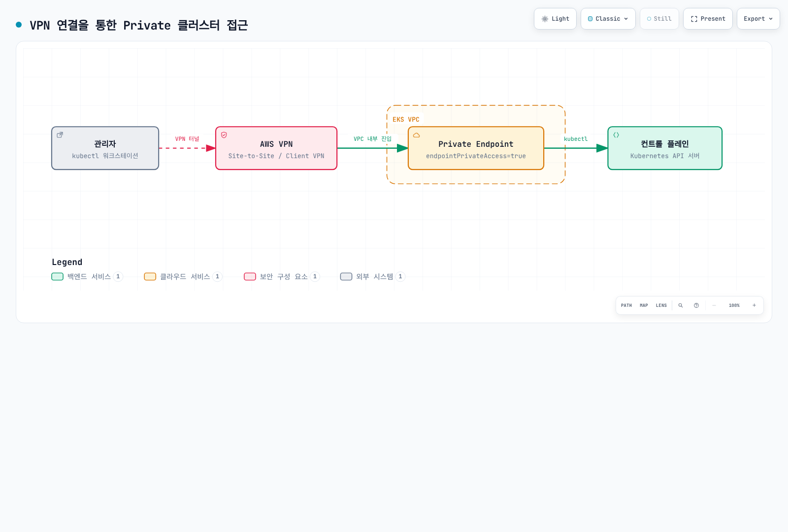Click the shield icon on AWS VPN node
The height and width of the screenshot is (532, 788).
pos(224,134)
